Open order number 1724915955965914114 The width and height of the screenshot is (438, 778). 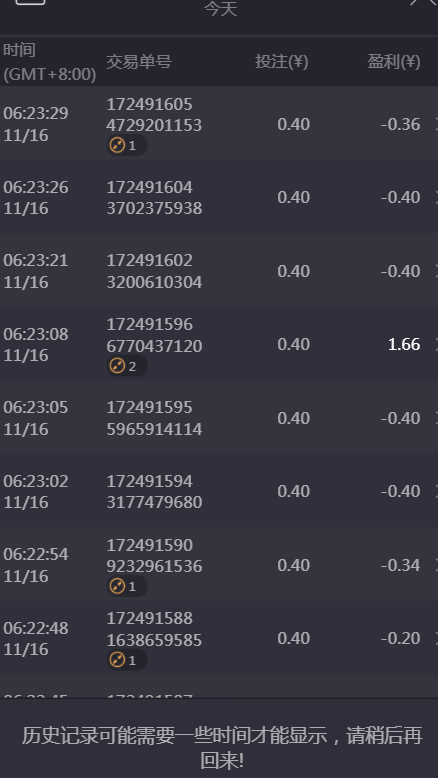tap(154, 418)
